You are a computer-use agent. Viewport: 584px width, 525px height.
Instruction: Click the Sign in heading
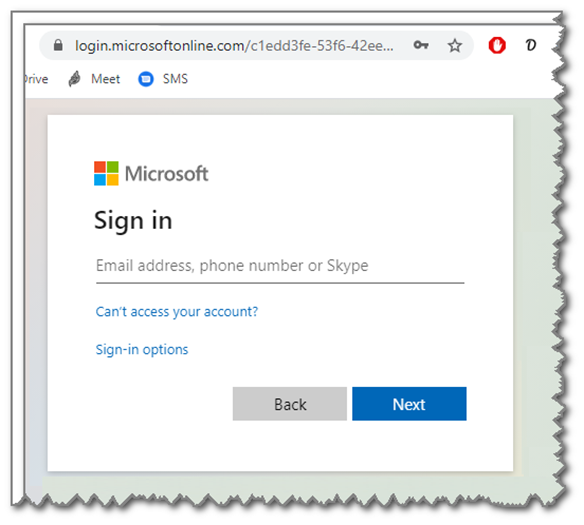(x=133, y=221)
